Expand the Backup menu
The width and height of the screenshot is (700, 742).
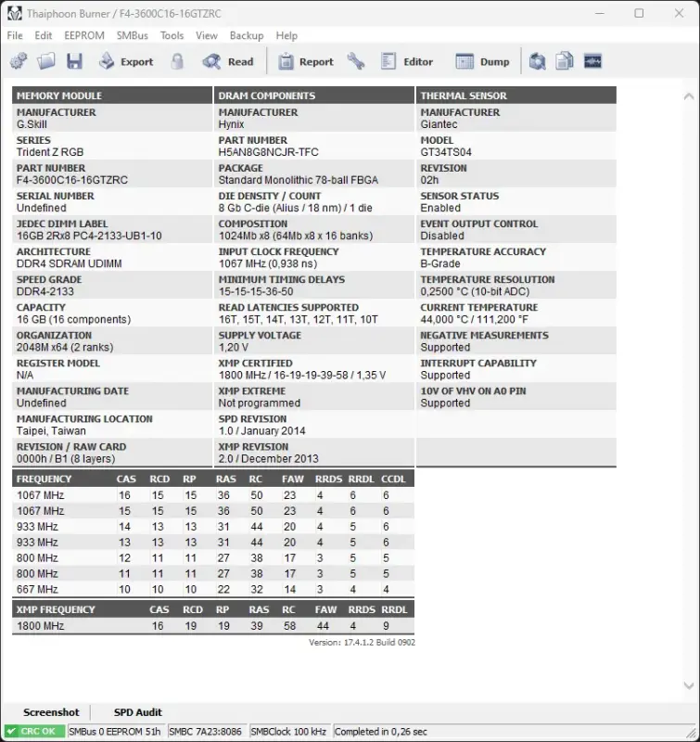(x=247, y=35)
